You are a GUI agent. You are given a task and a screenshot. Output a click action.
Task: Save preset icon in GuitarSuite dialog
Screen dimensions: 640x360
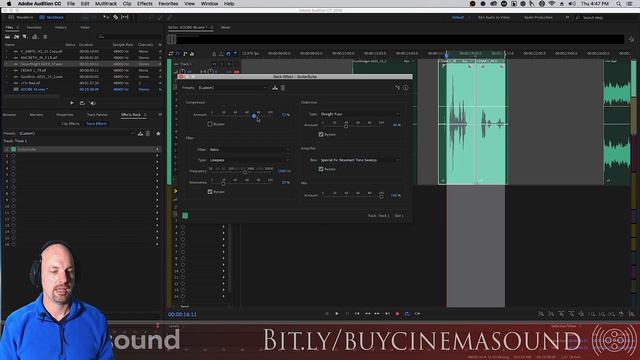pyautogui.click(x=275, y=87)
